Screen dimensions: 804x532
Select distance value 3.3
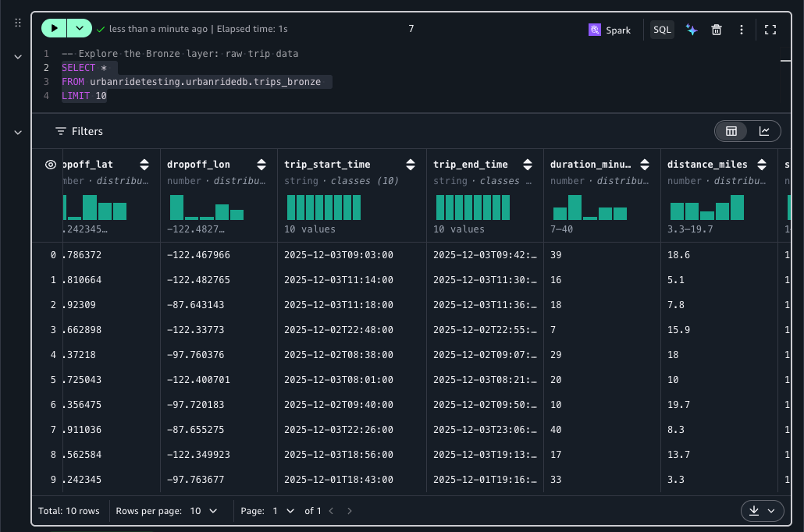(x=676, y=479)
